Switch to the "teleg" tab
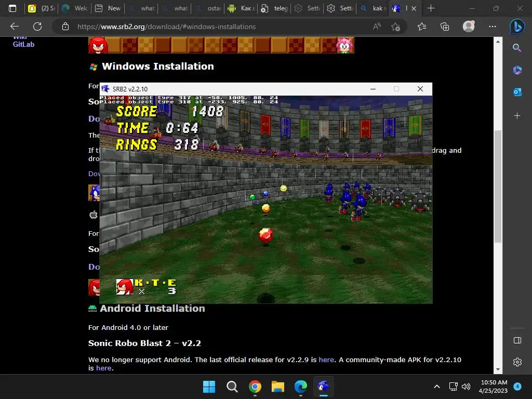Screen dimensions: 532x399 coord(274,8)
